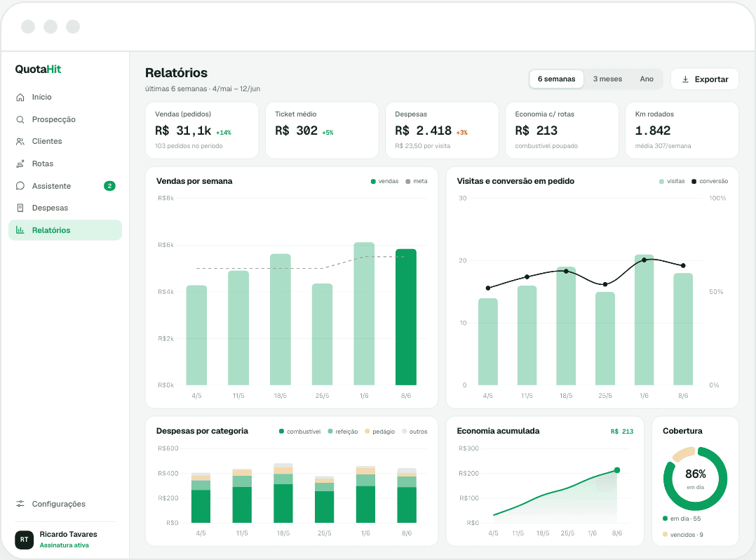
Task: Select the 6 semanas period tab
Action: [x=556, y=79]
